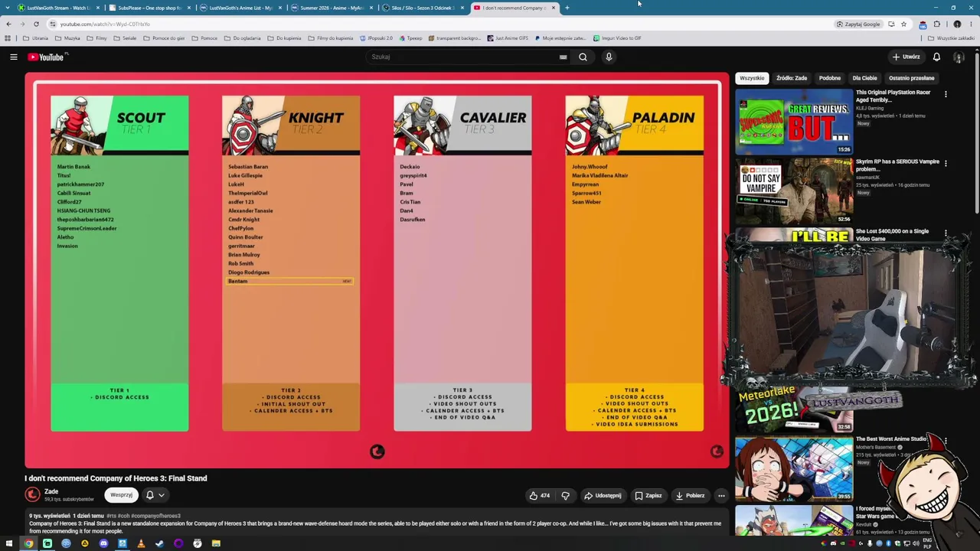The image size is (980, 551).
Task: Select the Źródło: Zade filter chip
Action: pos(792,78)
